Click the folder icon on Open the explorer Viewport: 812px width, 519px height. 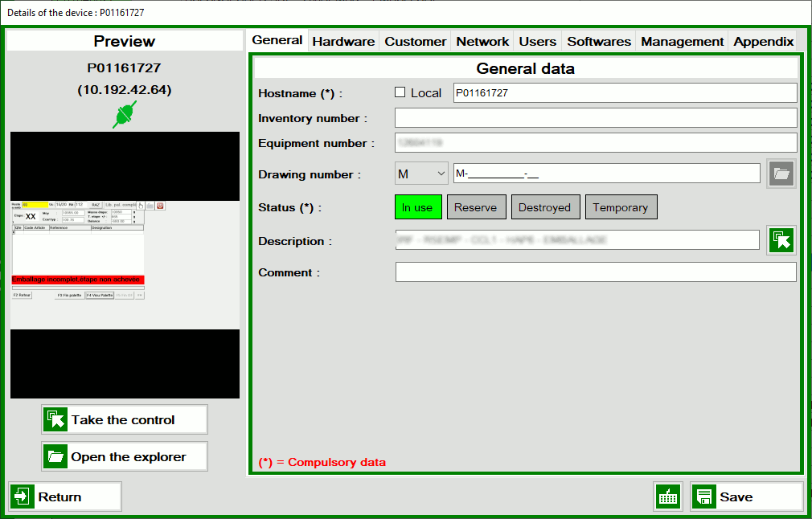(56, 456)
